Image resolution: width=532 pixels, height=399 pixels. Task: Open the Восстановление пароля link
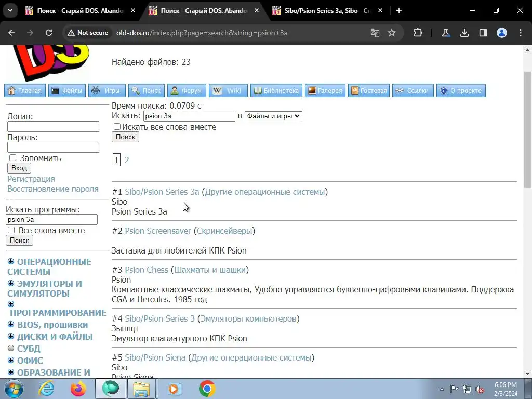click(53, 189)
